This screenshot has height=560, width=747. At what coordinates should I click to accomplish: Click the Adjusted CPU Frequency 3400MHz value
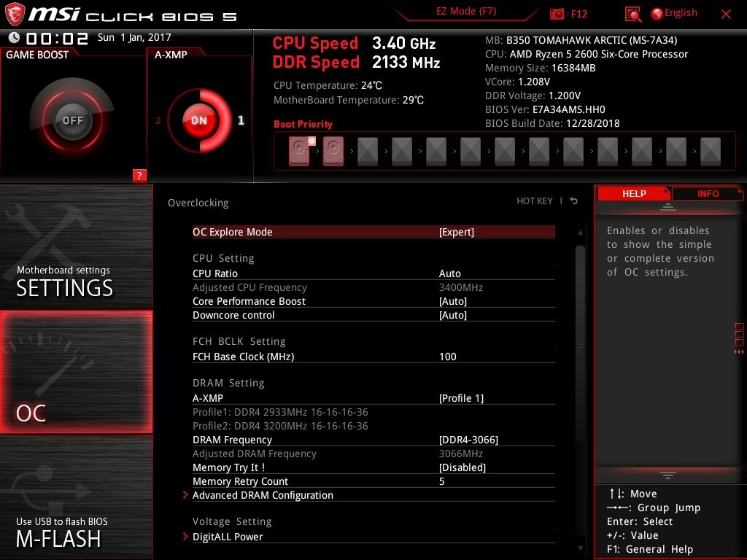[461, 287]
